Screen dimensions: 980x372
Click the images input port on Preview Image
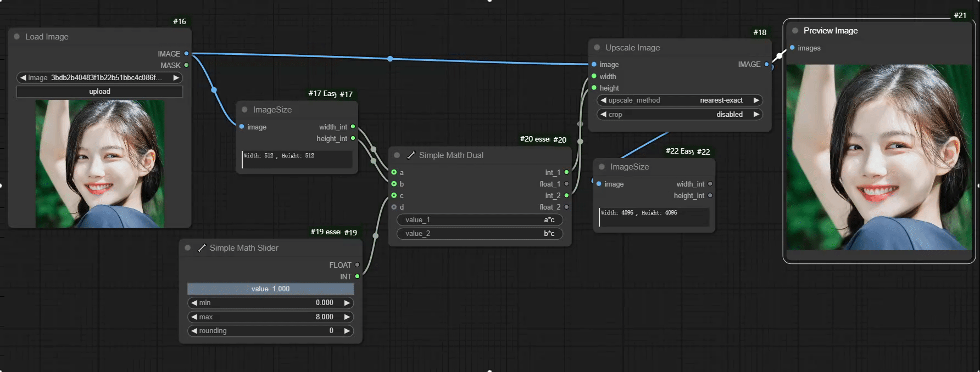[792, 48]
